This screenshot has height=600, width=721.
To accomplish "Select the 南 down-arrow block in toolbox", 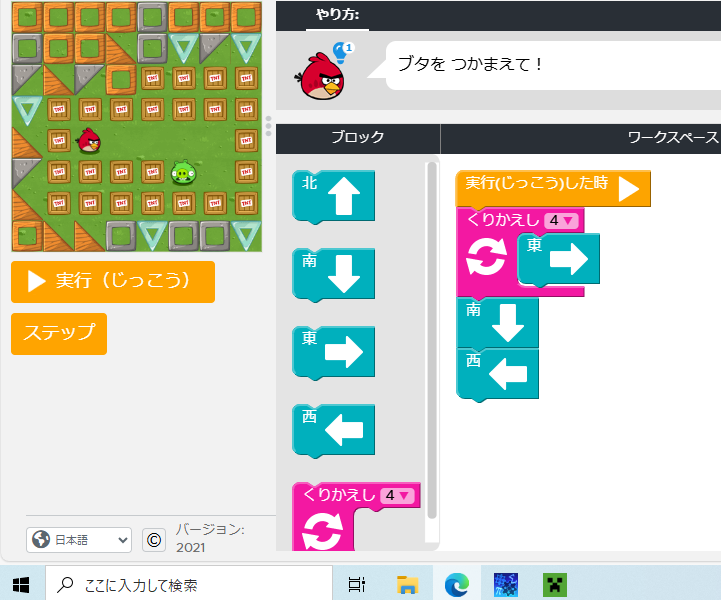I will click(333, 274).
